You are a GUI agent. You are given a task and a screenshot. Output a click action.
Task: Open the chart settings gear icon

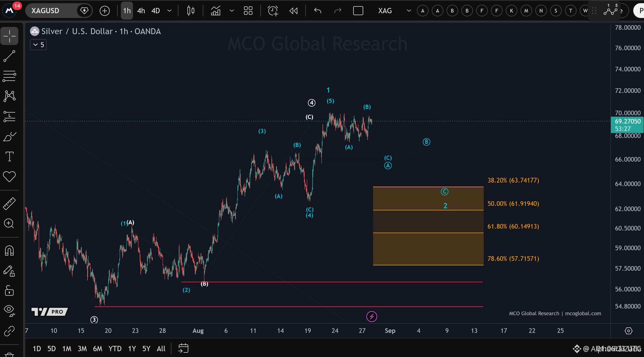[x=628, y=331]
